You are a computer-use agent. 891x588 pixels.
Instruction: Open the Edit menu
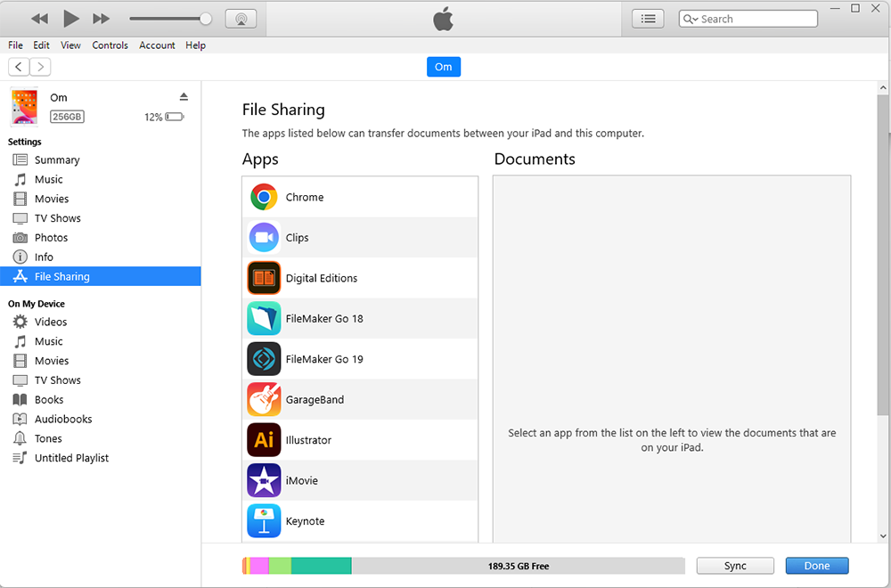tap(41, 45)
